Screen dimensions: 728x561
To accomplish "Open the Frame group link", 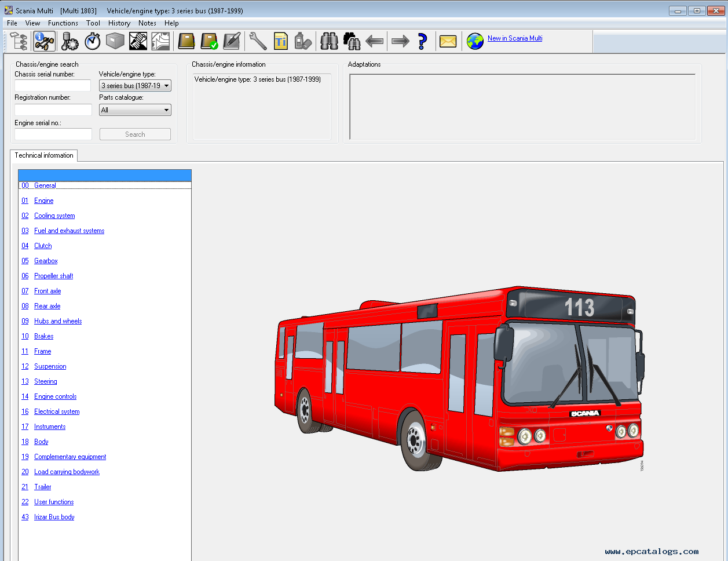I will coord(43,351).
